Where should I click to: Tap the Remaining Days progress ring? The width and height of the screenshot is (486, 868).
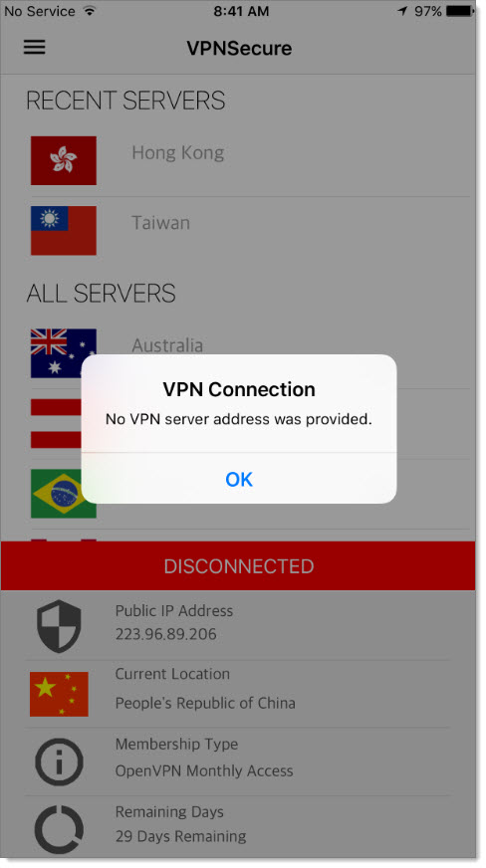(59, 829)
